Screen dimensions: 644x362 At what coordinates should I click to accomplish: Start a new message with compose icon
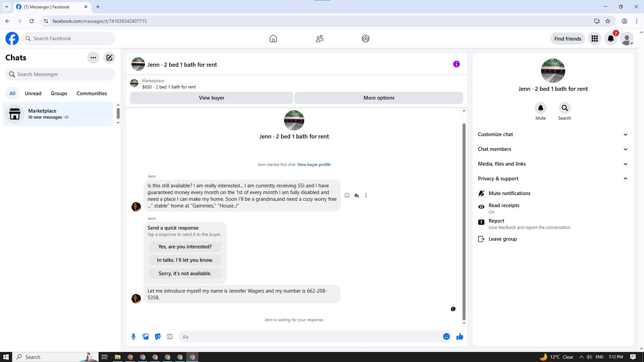coord(109,58)
